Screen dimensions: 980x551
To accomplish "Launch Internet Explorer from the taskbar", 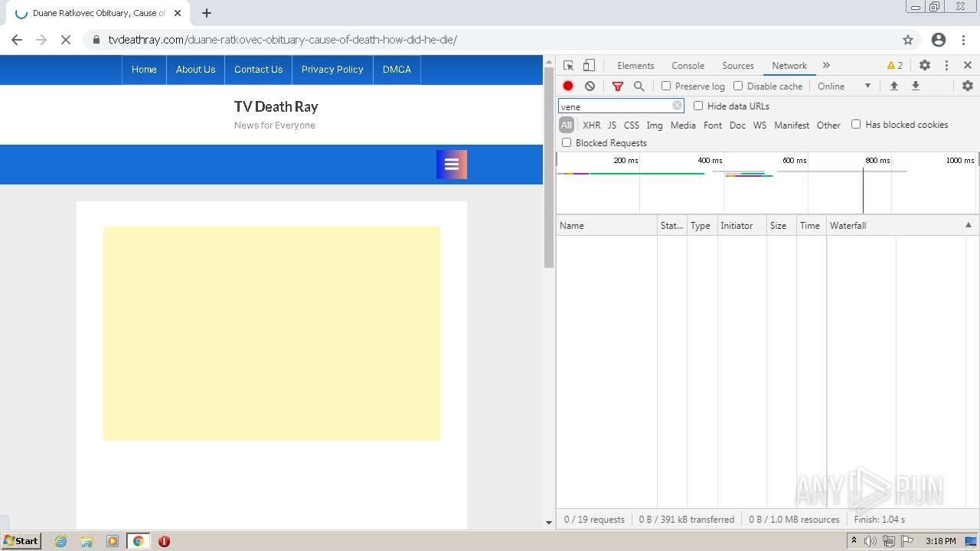I will click(x=61, y=541).
